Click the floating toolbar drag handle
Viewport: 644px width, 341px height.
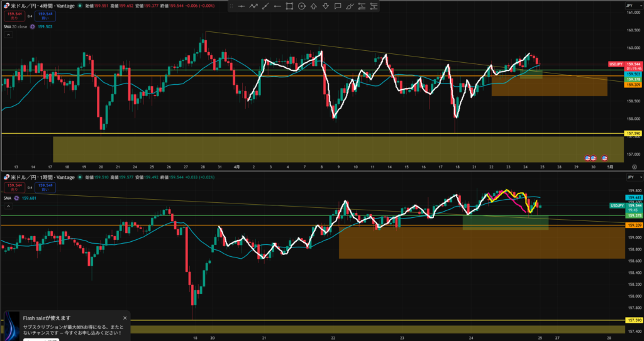[x=230, y=6]
